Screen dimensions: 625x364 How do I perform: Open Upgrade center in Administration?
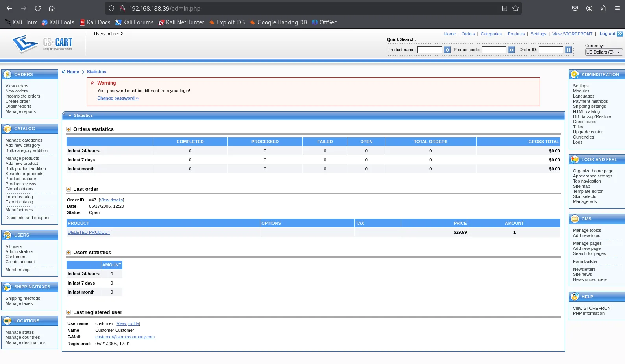[588, 132]
